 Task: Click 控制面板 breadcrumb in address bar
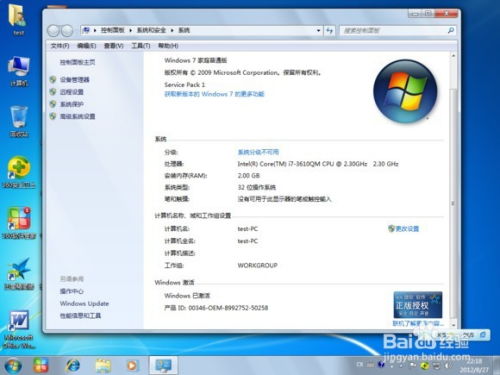(113, 30)
